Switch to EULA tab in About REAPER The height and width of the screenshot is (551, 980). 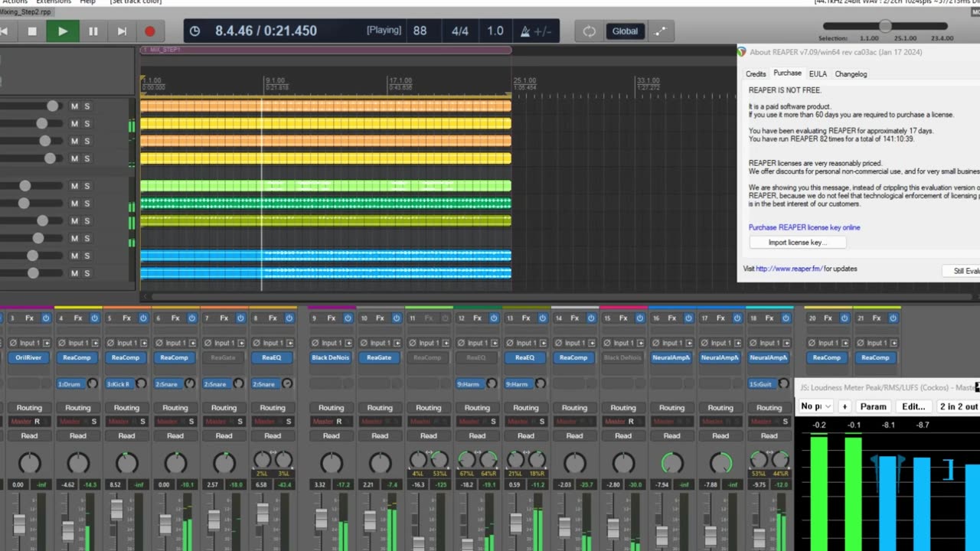coord(818,74)
